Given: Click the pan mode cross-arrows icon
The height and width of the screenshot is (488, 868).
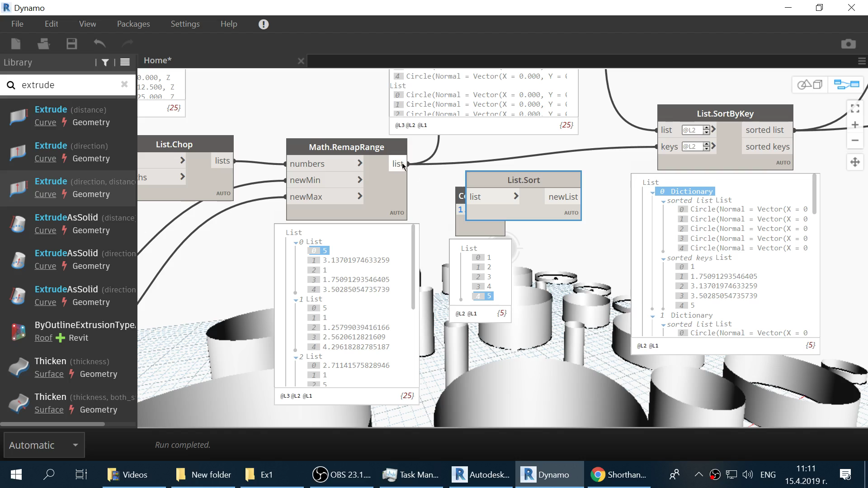Looking at the screenshot, I should pyautogui.click(x=854, y=162).
